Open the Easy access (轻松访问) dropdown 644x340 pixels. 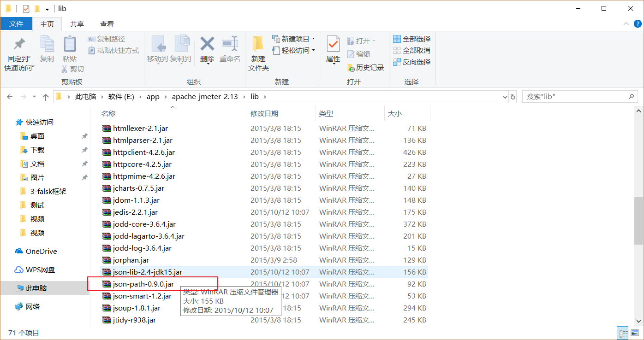(x=293, y=50)
